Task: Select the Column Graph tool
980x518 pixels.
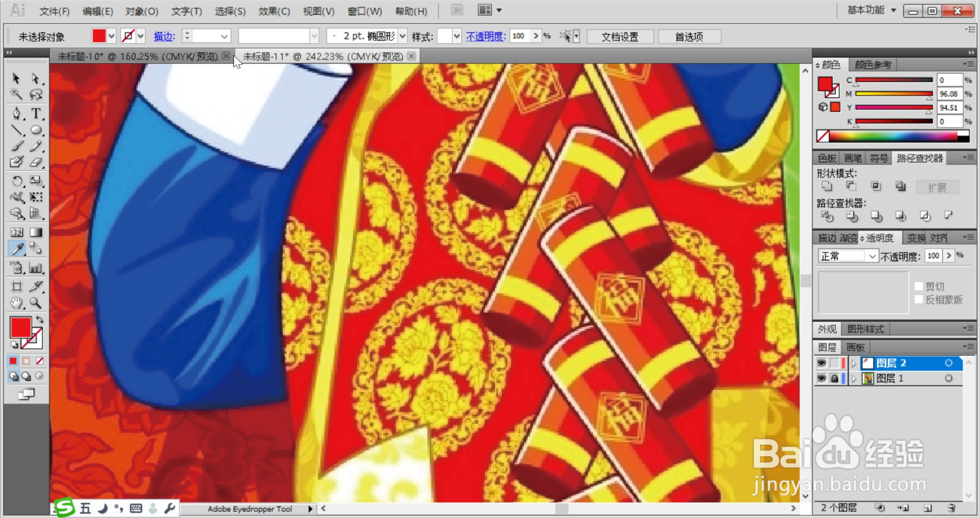Action: coord(36,268)
